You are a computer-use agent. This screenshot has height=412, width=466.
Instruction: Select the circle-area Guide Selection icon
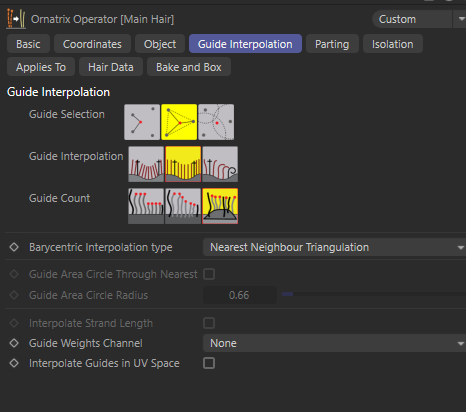[216, 122]
